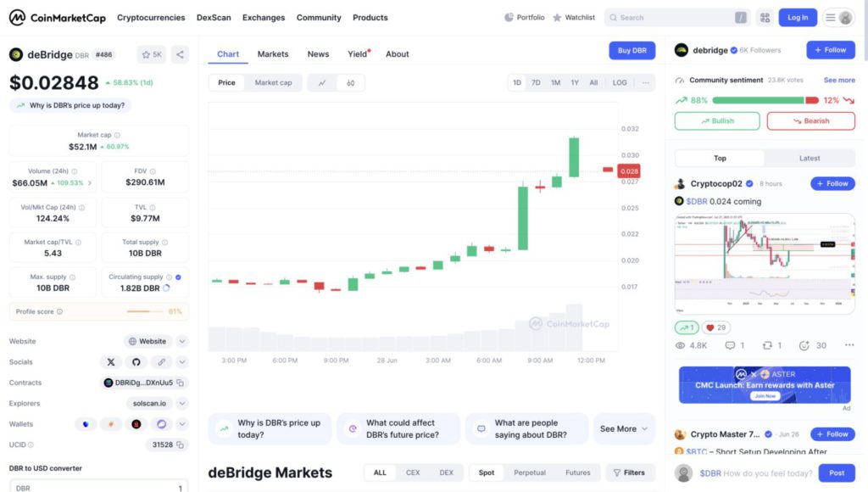Screen dimensions: 868x492
Task: Click the Buy DBR button
Action: [632, 51]
